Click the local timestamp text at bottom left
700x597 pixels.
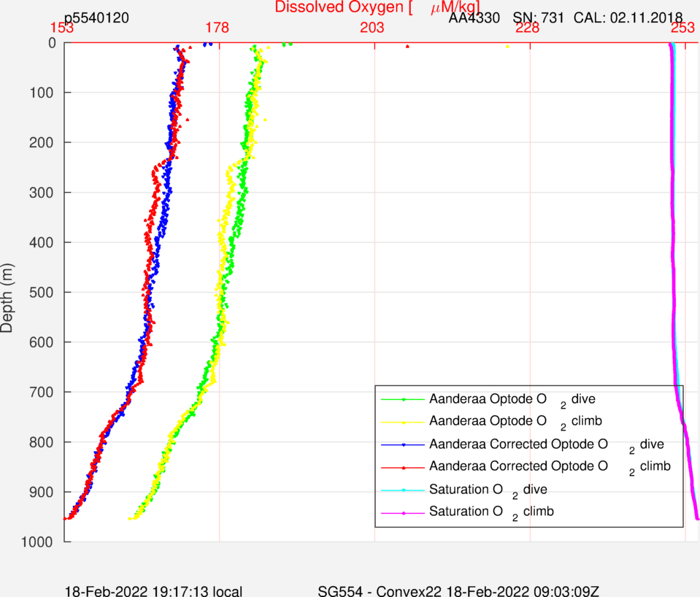tap(153, 590)
